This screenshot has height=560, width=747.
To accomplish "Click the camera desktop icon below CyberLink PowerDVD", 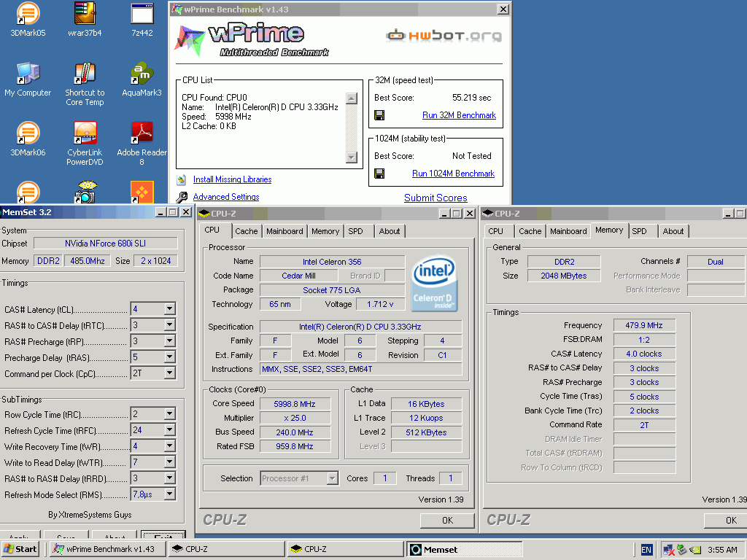I will tap(85, 192).
